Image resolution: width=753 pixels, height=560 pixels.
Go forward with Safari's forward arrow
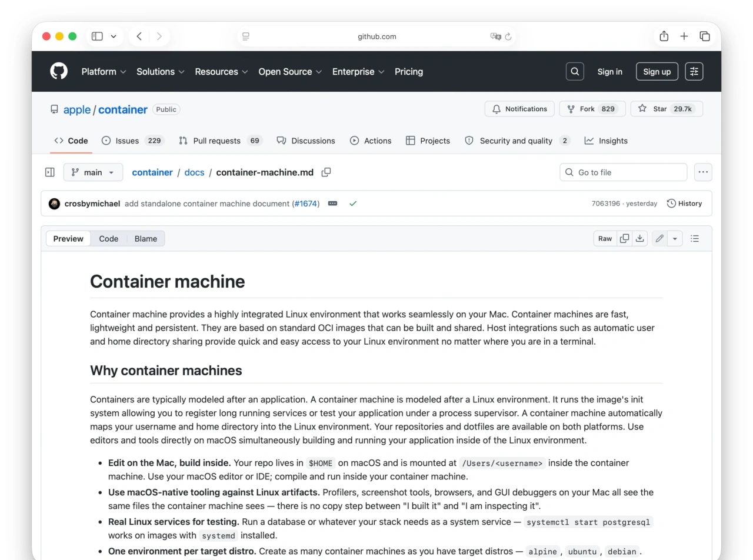click(x=159, y=36)
